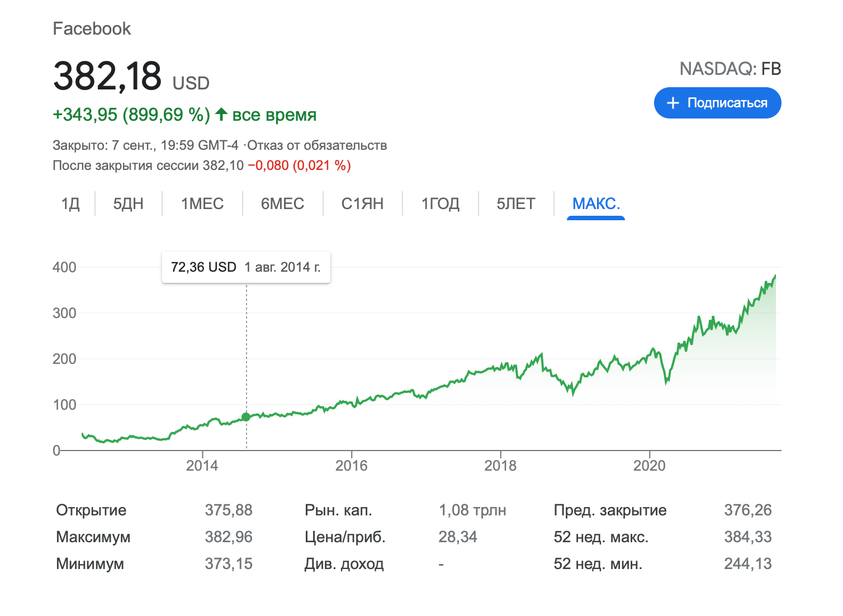The image size is (843, 616).
Task: Click the 382,18 current price value
Action: [107, 75]
